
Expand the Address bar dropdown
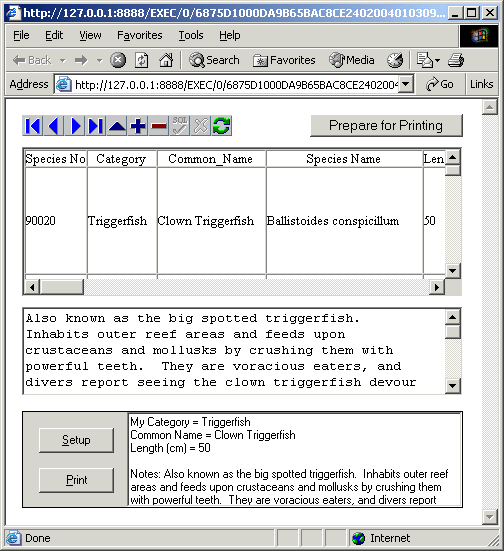(x=406, y=84)
